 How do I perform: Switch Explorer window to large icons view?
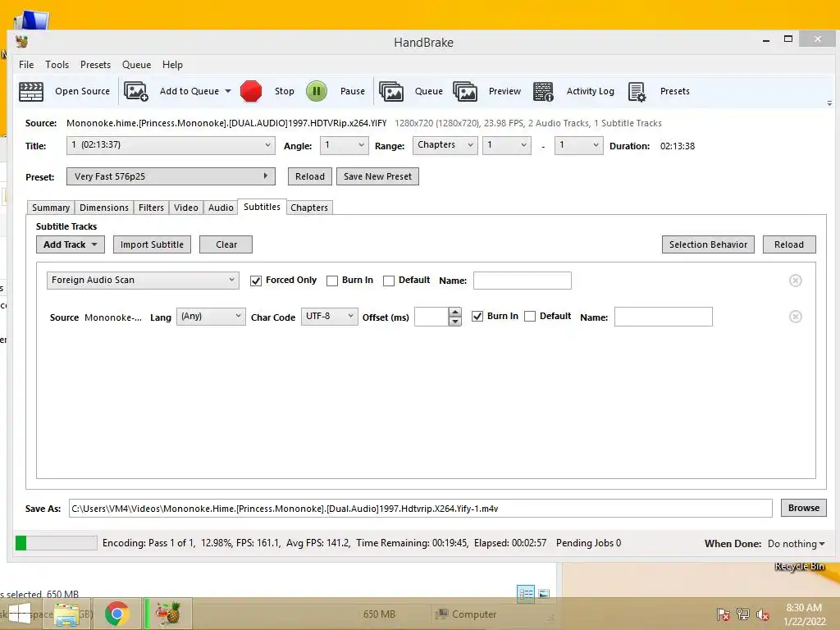[x=544, y=594]
